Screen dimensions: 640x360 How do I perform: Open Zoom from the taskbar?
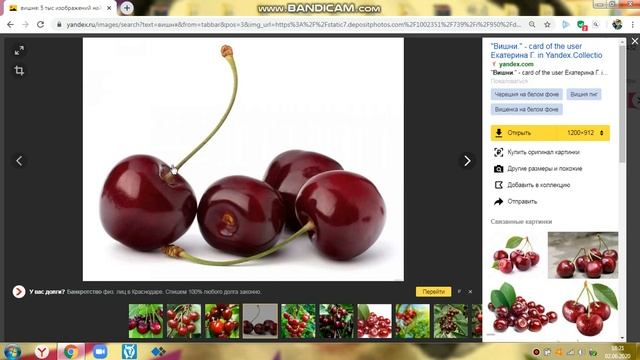point(100,351)
